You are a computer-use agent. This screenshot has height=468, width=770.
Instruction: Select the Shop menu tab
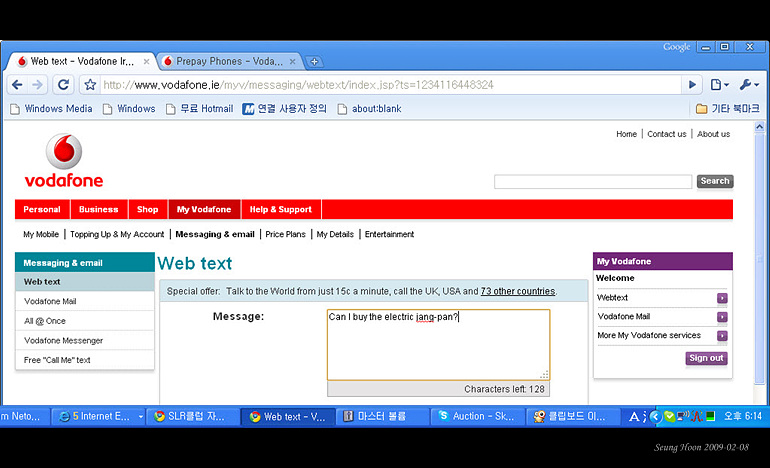[148, 209]
